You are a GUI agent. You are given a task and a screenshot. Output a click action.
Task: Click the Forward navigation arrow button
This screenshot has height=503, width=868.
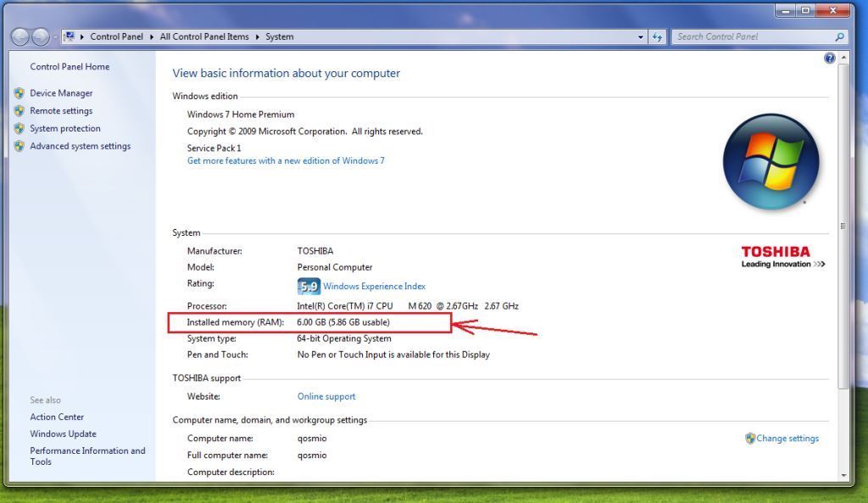41,36
